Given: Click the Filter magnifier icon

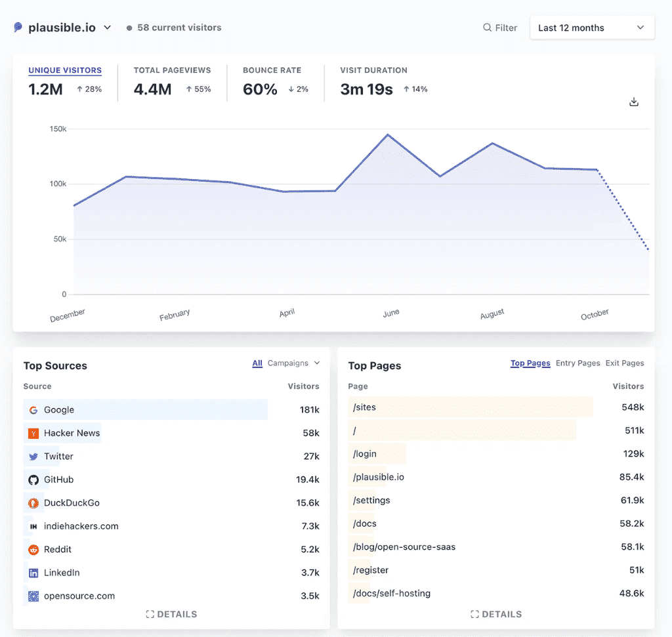Looking at the screenshot, I should pos(487,28).
